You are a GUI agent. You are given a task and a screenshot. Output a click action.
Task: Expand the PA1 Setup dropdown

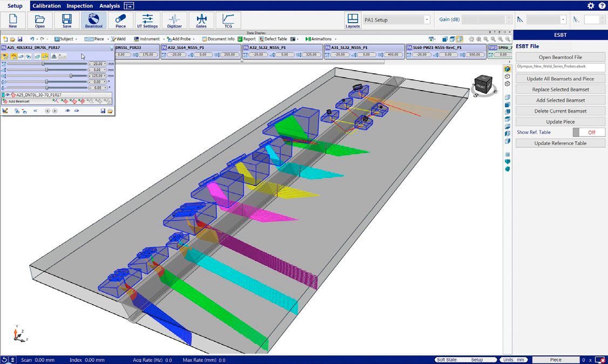(427, 20)
